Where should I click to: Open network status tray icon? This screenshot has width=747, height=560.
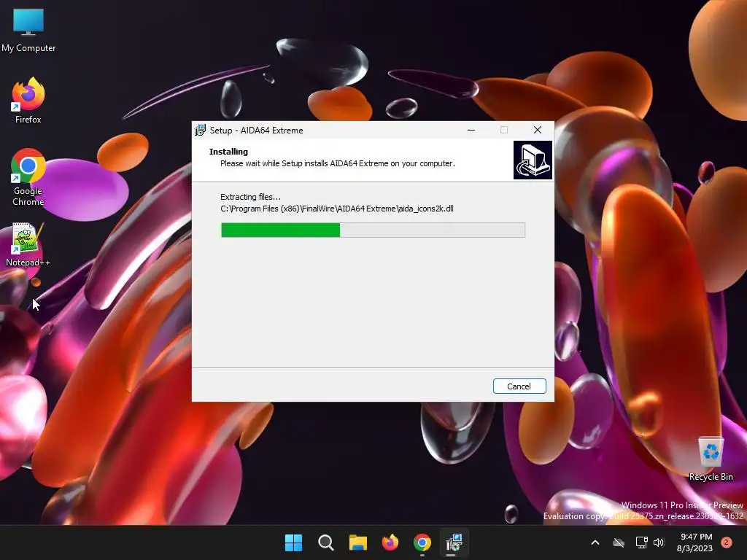[x=641, y=542]
